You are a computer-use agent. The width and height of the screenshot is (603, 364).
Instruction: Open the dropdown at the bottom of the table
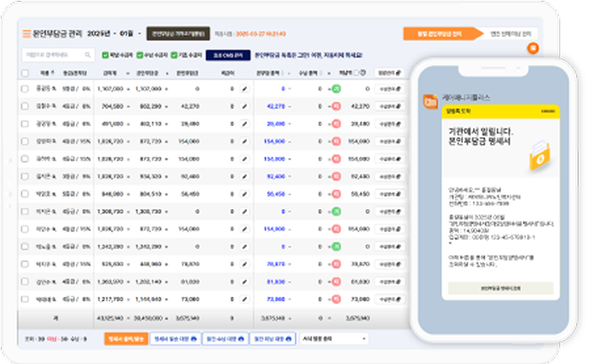(334, 338)
